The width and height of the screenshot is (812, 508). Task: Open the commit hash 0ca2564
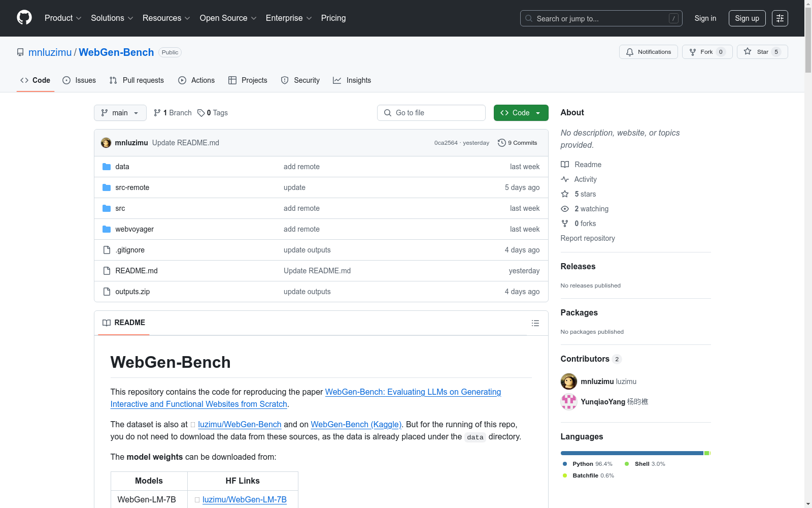446,143
